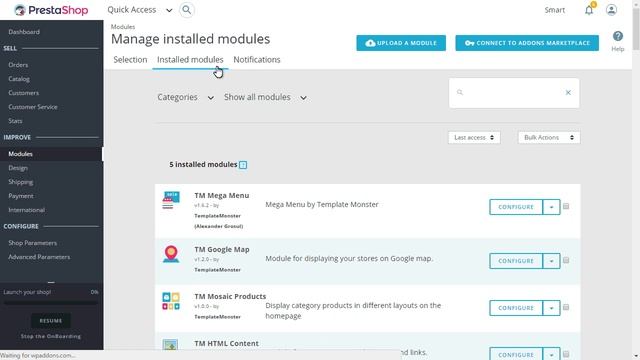The width and height of the screenshot is (640, 360).
Task: Open Shop Parameters in the sidebar
Action: 33,243
